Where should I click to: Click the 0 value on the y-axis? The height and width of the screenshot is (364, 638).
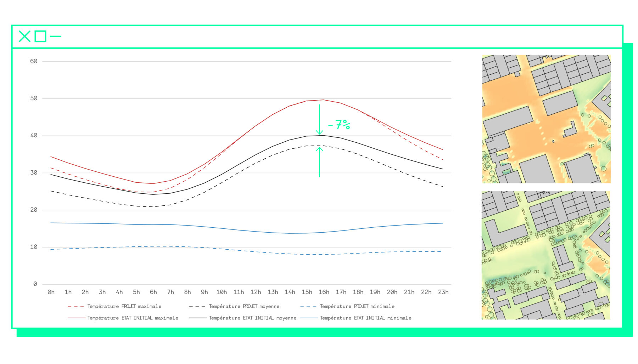[35, 284]
